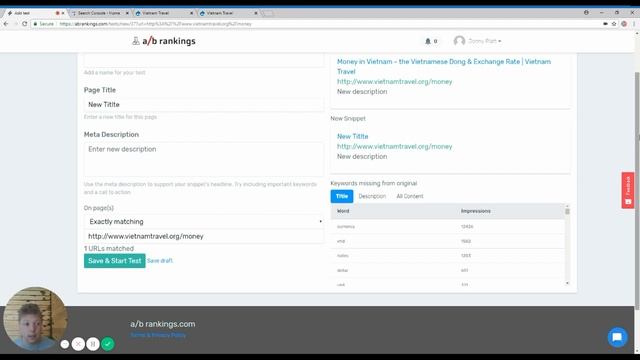The width and height of the screenshot is (640, 360).
Task: Click the Meta Description text area
Action: [x=204, y=159]
